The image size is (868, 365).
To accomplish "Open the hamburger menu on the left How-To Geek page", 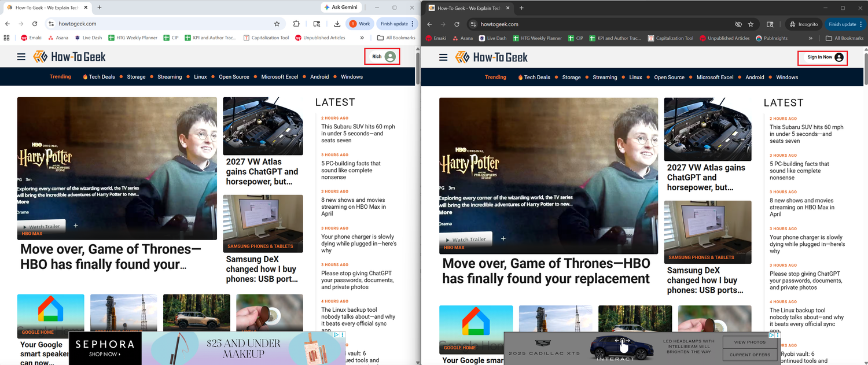I will [21, 57].
